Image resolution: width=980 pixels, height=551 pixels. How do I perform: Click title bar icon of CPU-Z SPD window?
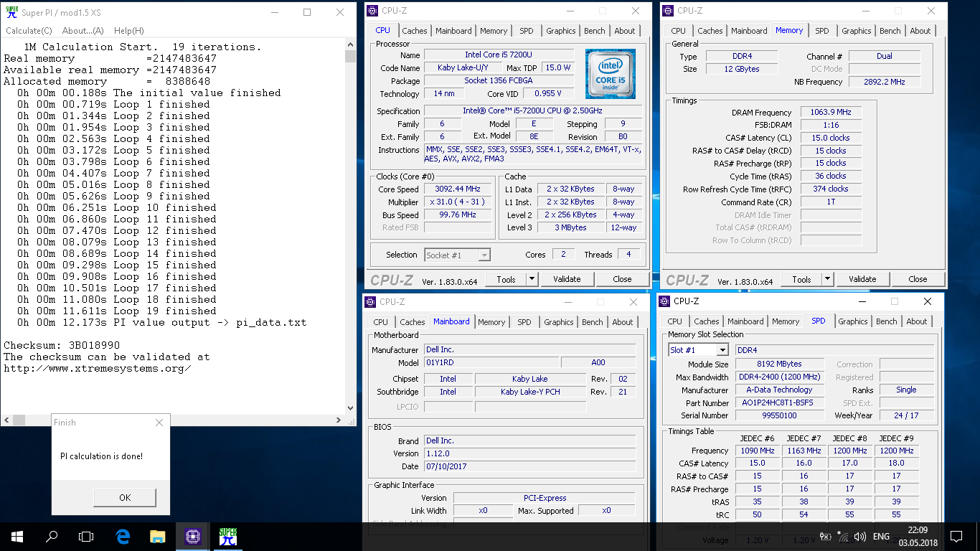click(664, 301)
